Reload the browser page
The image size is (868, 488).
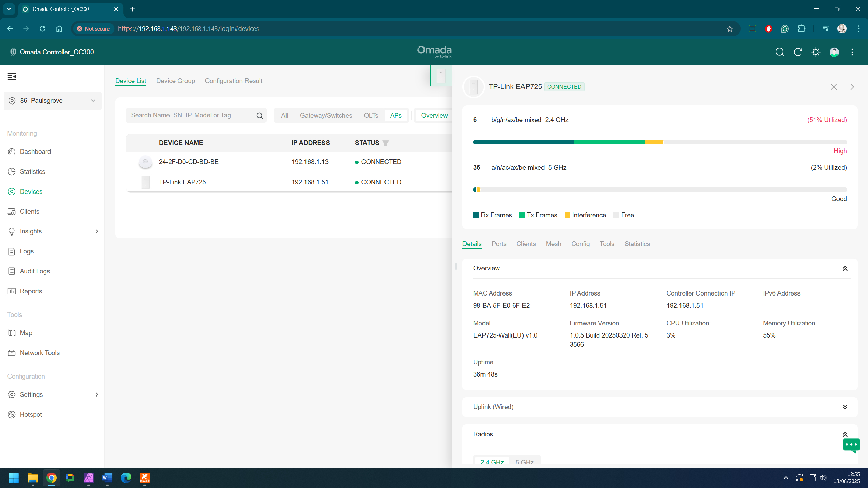tap(42, 29)
